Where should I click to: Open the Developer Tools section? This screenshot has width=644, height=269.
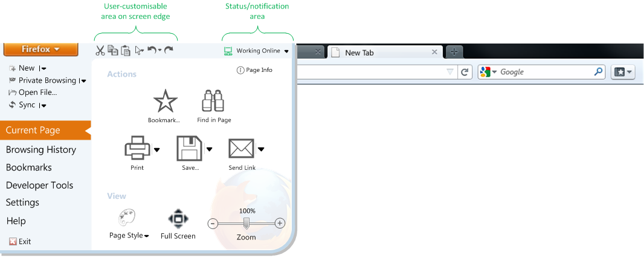pos(39,185)
